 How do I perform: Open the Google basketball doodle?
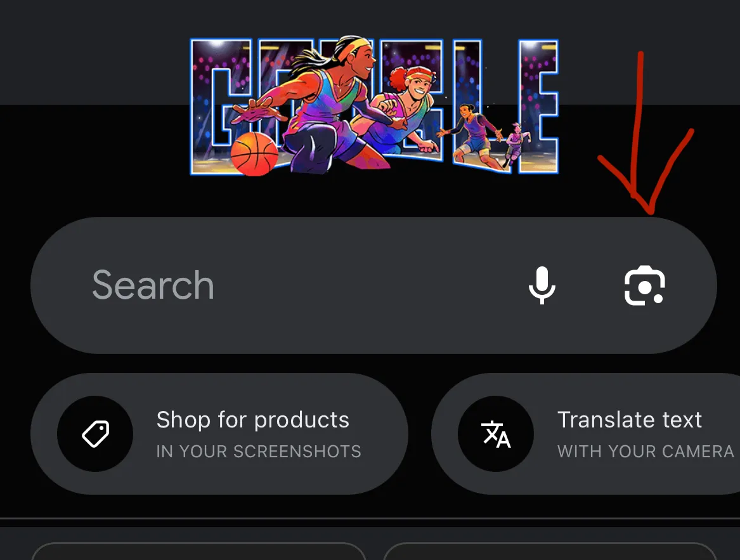(x=374, y=106)
